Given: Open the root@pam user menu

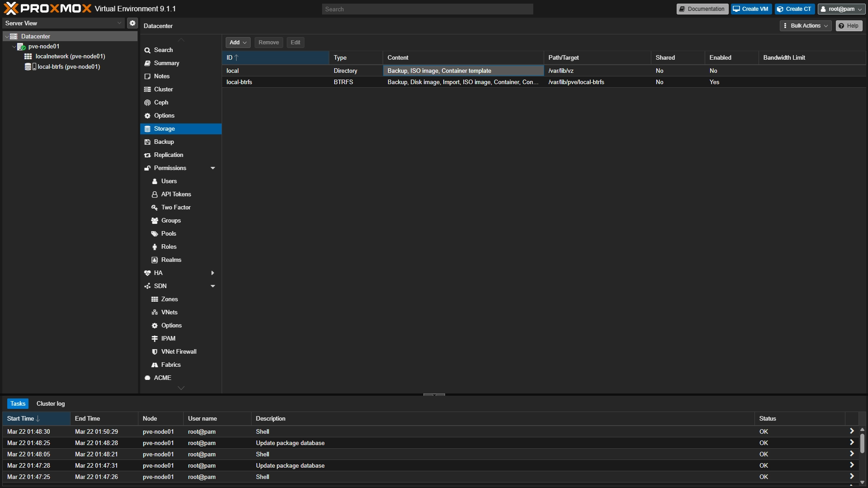Looking at the screenshot, I should pos(842,9).
